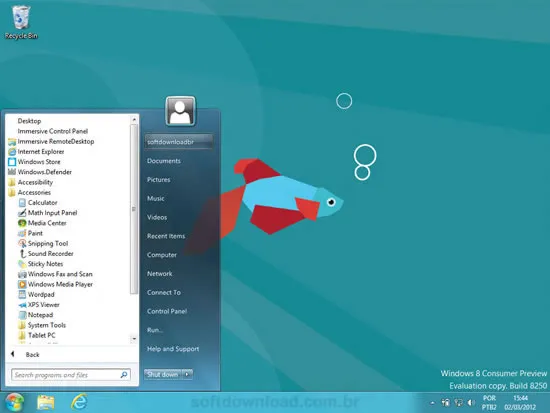550x413 pixels.
Task: Open Videos from the Start menu
Action: pyautogui.click(x=157, y=217)
